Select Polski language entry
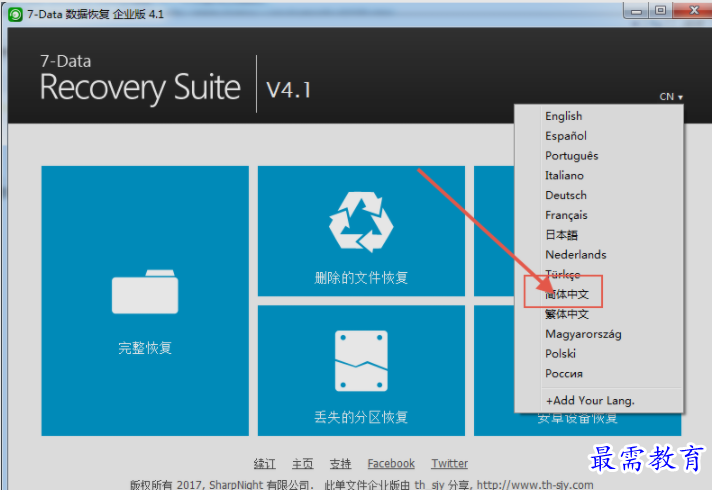 click(x=560, y=354)
